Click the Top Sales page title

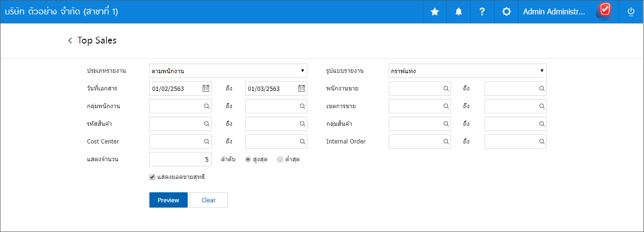97,41
